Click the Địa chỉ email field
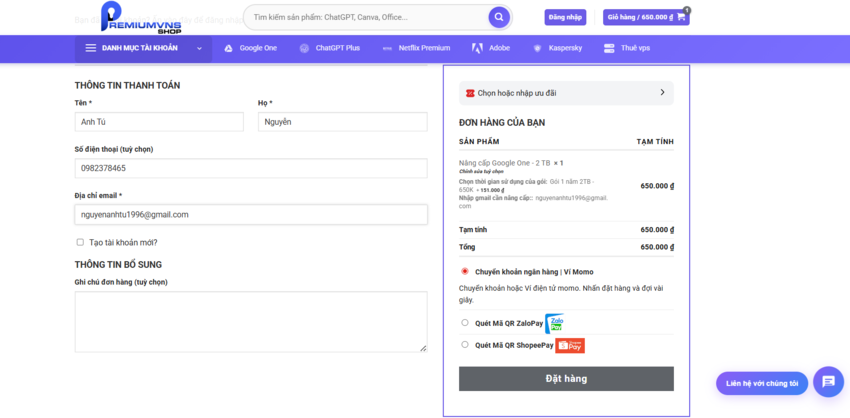The image size is (850, 418). pyautogui.click(x=251, y=215)
